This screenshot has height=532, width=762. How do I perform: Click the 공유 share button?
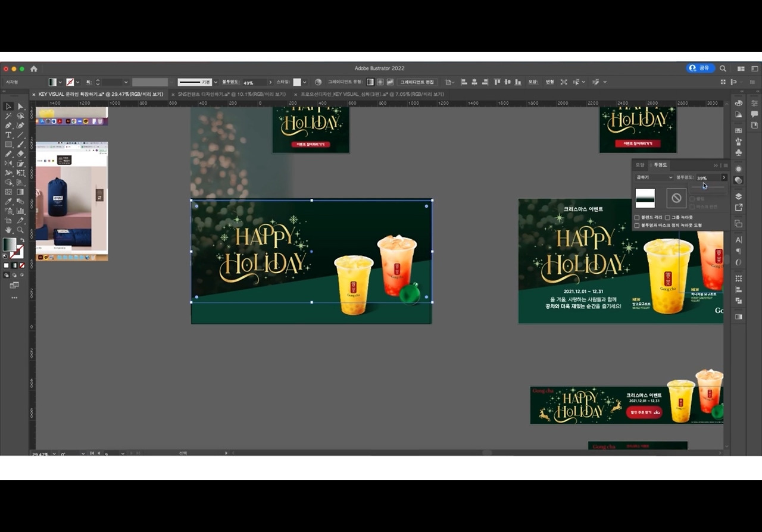coord(700,68)
